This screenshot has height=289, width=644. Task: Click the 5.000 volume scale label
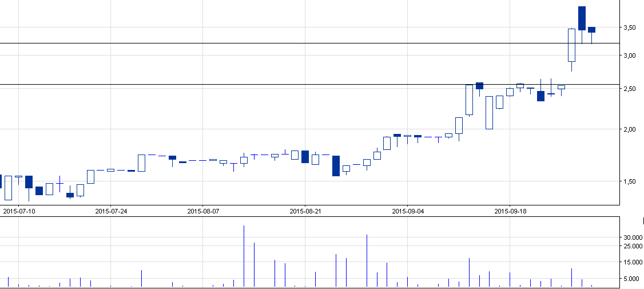(634, 279)
